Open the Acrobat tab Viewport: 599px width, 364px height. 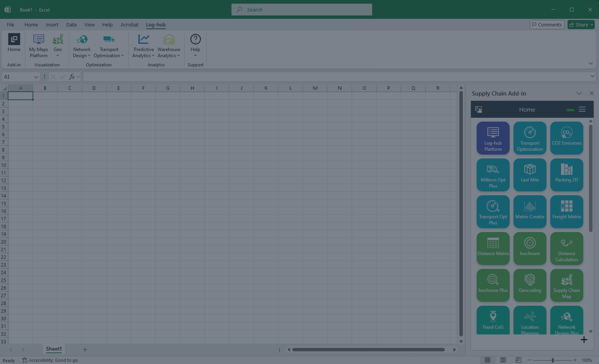[130, 25]
